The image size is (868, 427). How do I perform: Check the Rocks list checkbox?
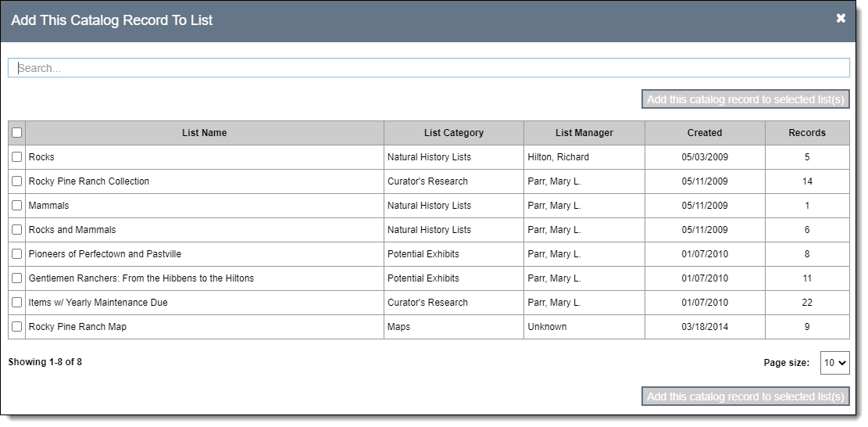tap(17, 157)
